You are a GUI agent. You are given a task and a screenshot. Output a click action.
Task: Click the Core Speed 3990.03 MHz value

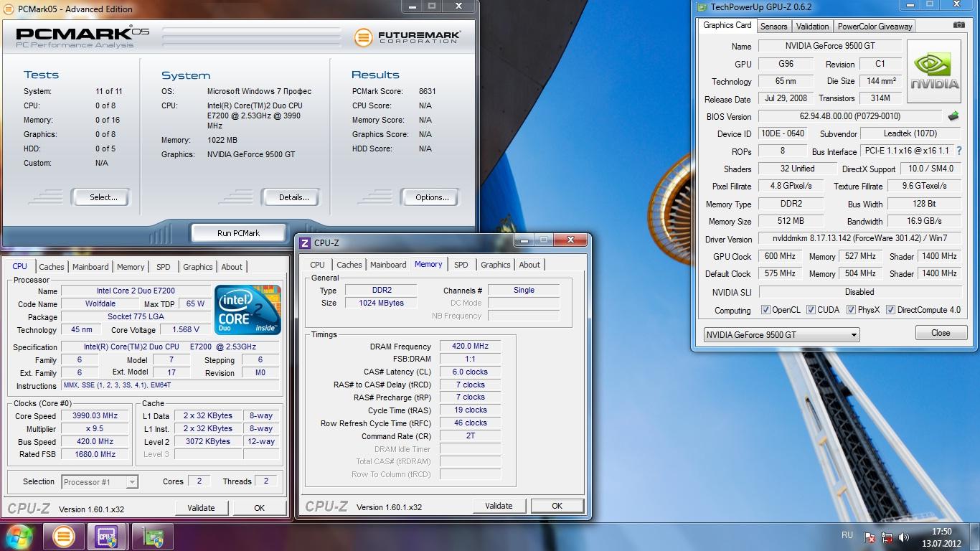tap(95, 416)
